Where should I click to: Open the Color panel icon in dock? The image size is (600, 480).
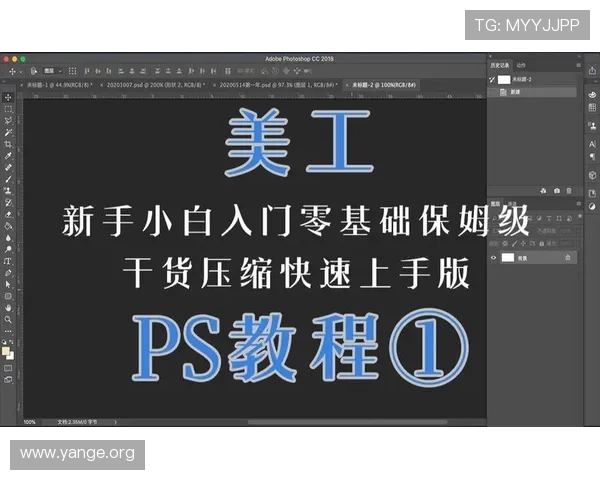click(592, 95)
